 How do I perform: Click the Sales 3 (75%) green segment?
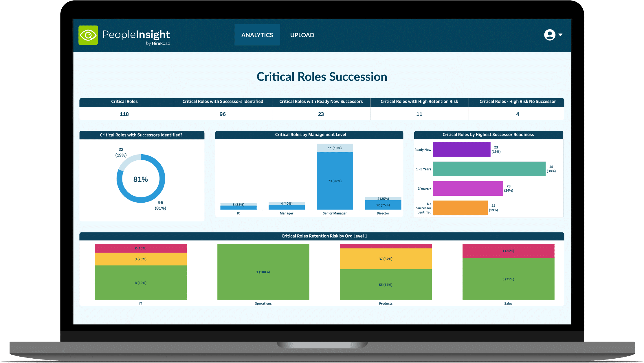[508, 279]
